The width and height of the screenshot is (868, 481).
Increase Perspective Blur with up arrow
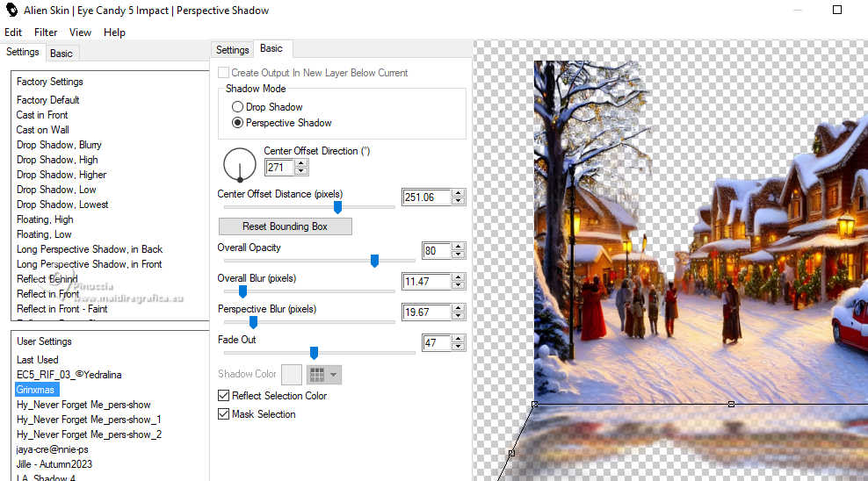(458, 308)
